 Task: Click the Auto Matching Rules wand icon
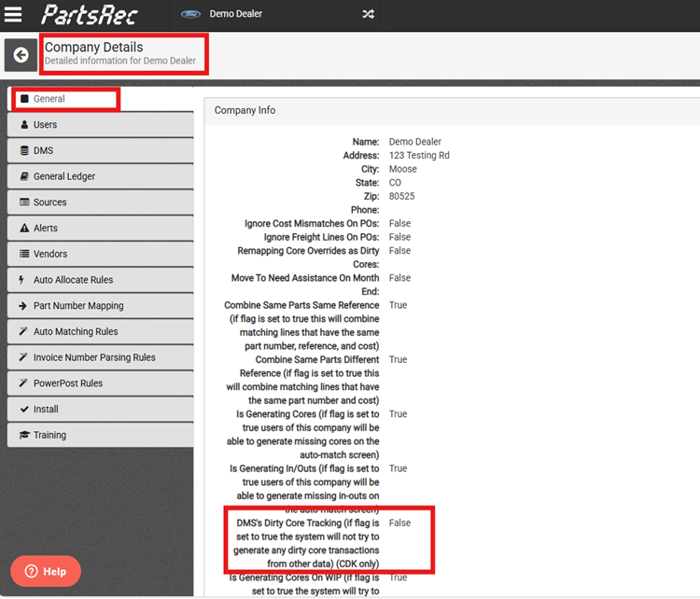pyautogui.click(x=23, y=331)
